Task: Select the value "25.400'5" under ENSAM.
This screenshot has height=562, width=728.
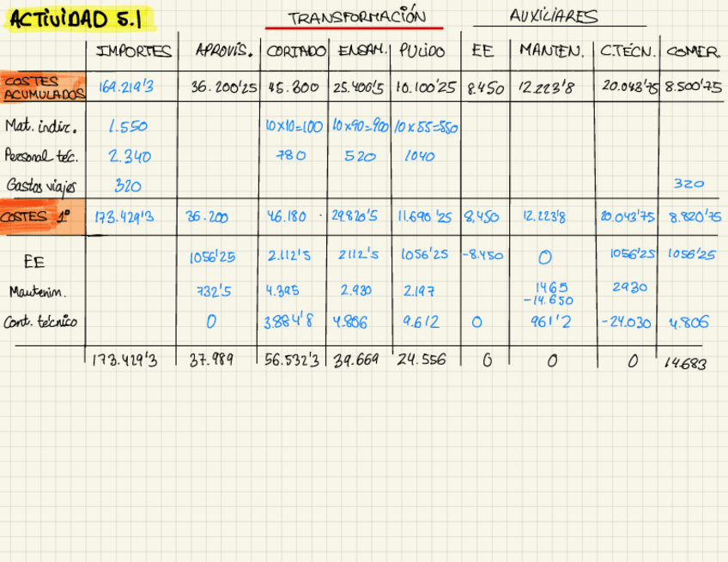Action: (x=358, y=88)
